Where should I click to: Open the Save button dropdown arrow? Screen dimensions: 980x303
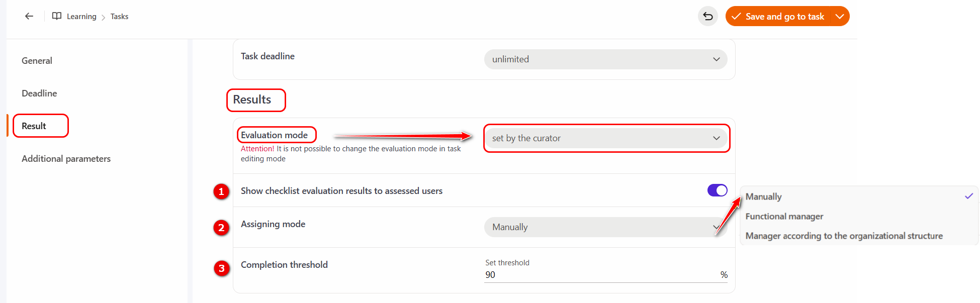[839, 17]
